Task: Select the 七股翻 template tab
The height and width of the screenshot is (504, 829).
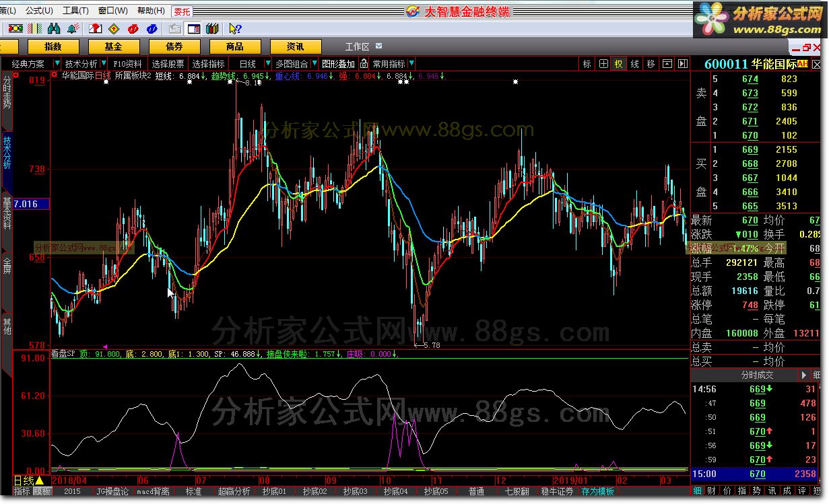Action: coord(517,492)
